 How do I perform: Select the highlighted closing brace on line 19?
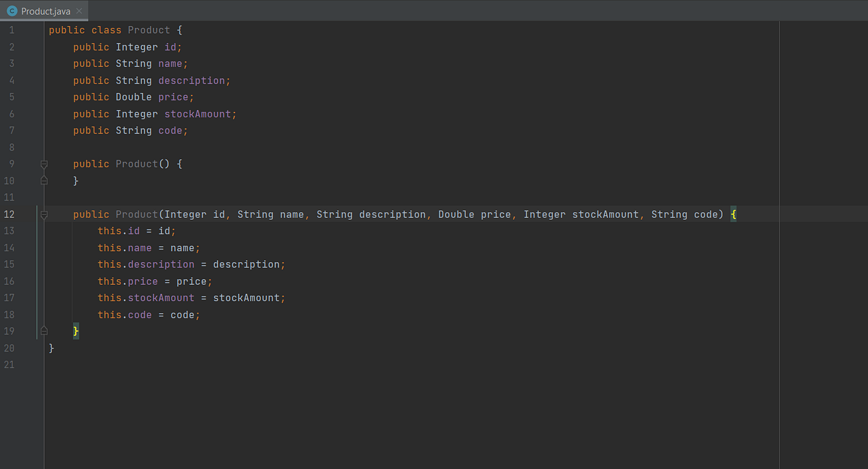75,331
